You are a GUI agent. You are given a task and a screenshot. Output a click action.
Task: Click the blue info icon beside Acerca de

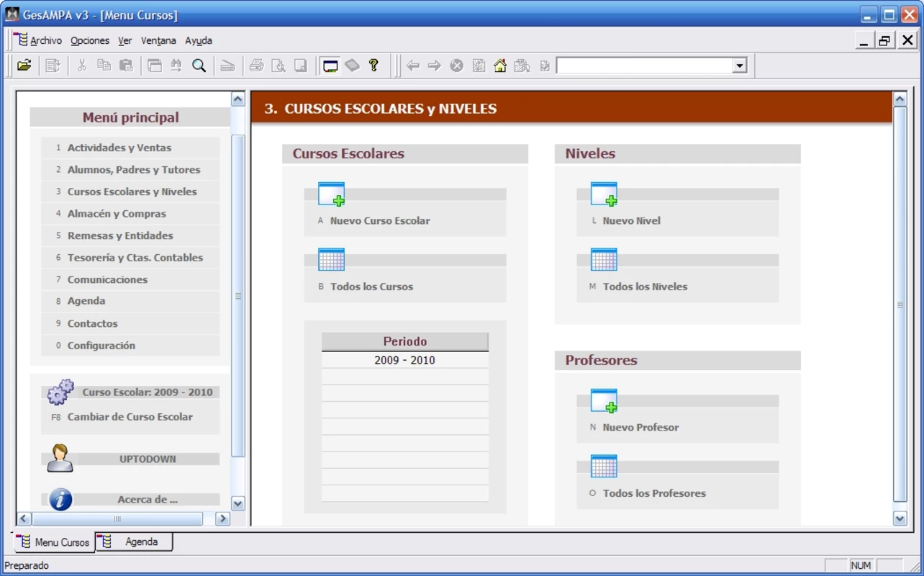click(60, 499)
